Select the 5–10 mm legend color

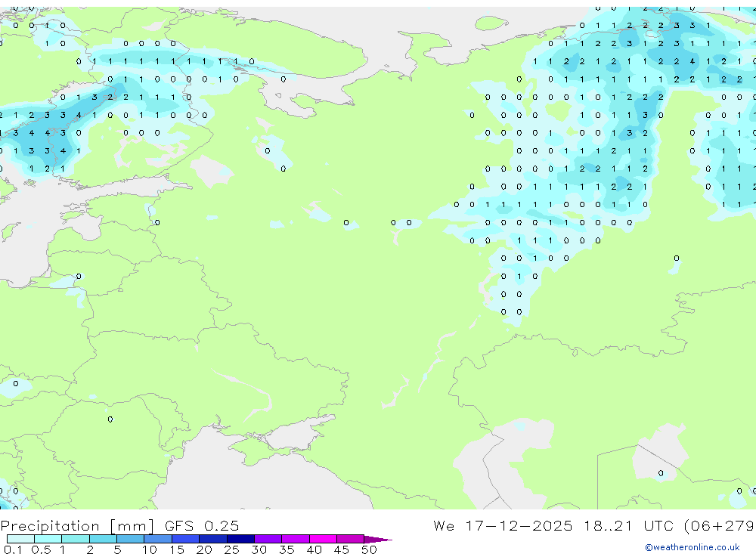point(130,539)
